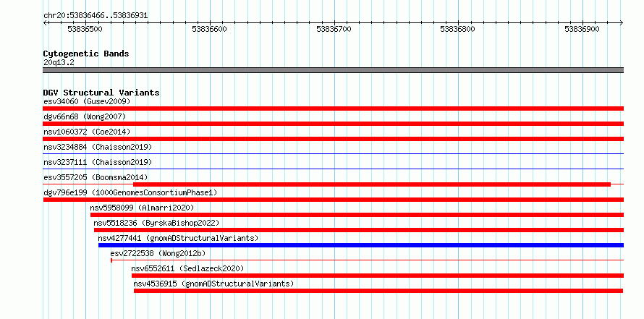This screenshot has height=319, width=644.
Task: Click the 53836900 ruler position label
Action: coord(582,29)
